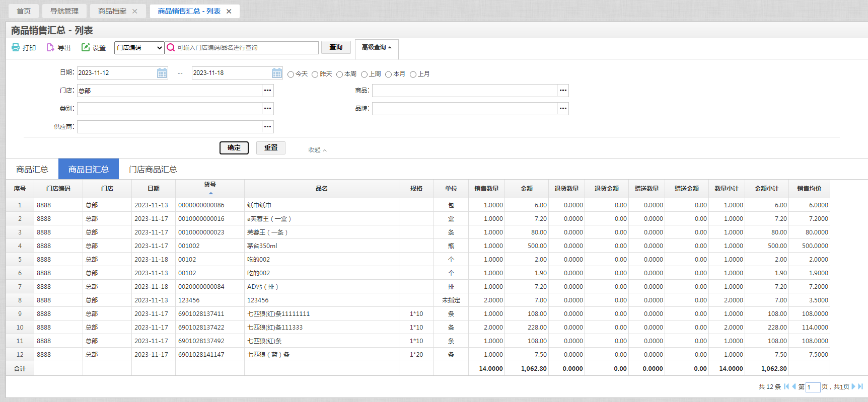Viewport: 868px width, 402px height.
Task: Close the 商品销售汇总 - 列表 tab
Action: click(x=229, y=11)
